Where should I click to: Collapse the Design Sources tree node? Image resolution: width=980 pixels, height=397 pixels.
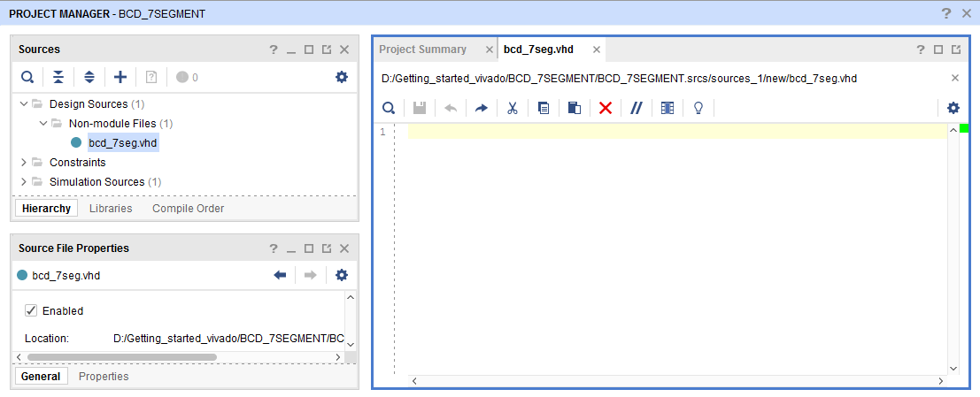point(24,104)
